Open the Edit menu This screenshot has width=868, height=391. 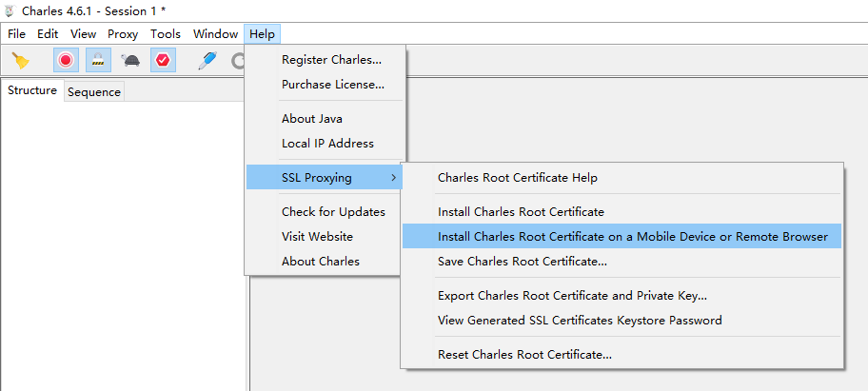tap(48, 33)
